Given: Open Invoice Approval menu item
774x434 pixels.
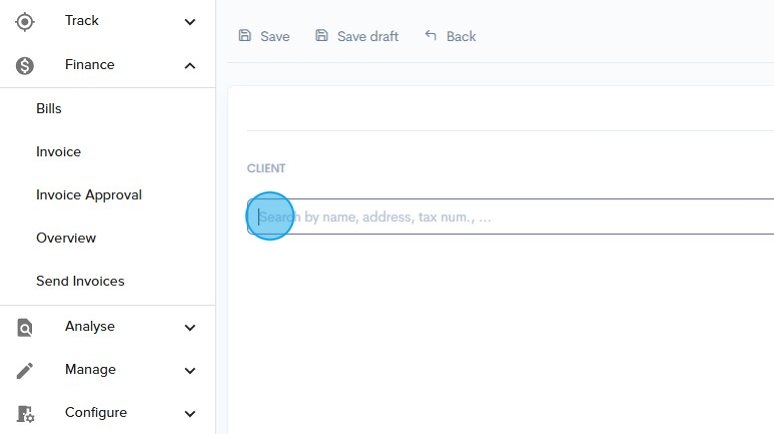Looking at the screenshot, I should point(89,195).
